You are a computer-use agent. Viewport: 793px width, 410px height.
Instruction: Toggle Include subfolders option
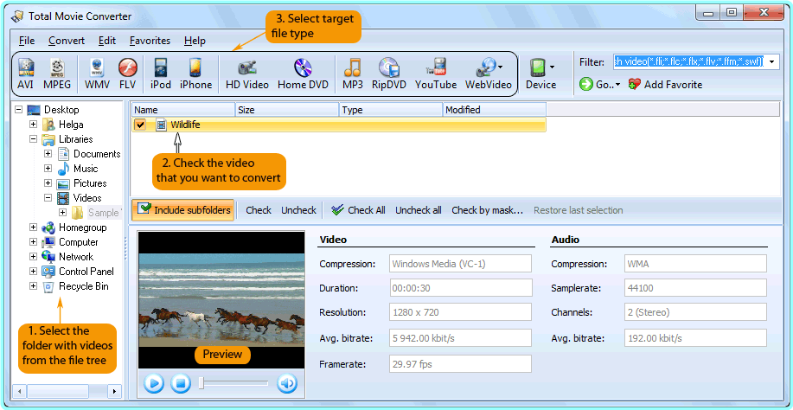[183, 210]
